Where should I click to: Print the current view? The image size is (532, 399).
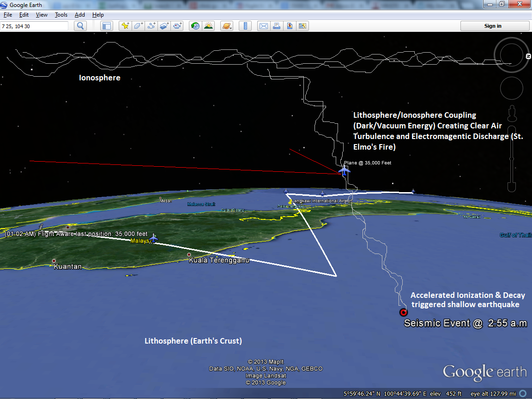pos(276,26)
